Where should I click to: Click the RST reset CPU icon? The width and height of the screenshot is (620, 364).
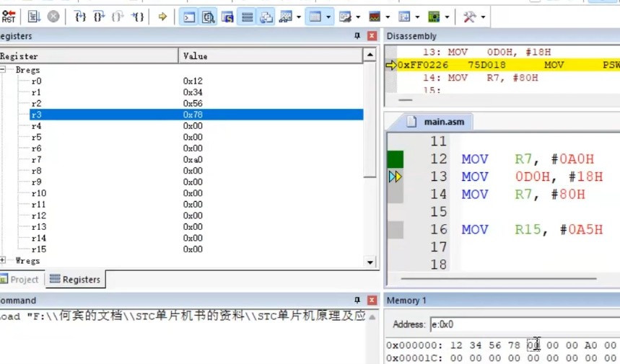(9, 16)
